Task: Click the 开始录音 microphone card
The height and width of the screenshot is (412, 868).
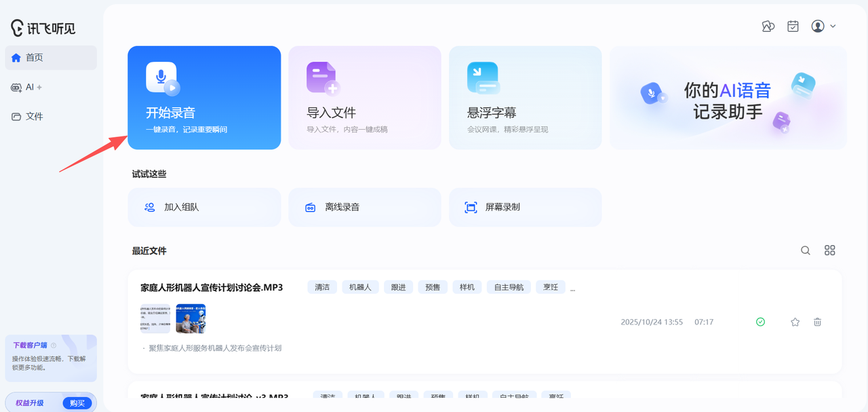Action: click(204, 98)
